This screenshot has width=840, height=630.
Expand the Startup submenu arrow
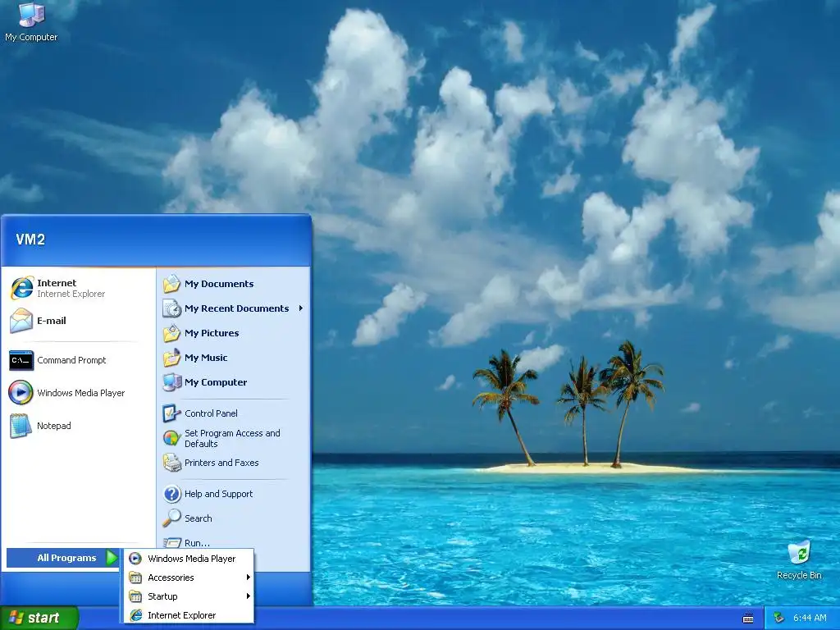point(248,596)
